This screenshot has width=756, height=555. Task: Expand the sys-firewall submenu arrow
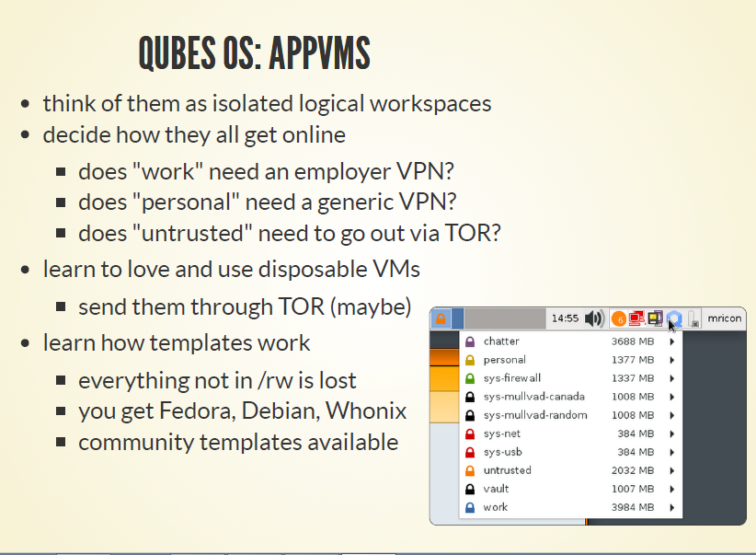(x=671, y=378)
